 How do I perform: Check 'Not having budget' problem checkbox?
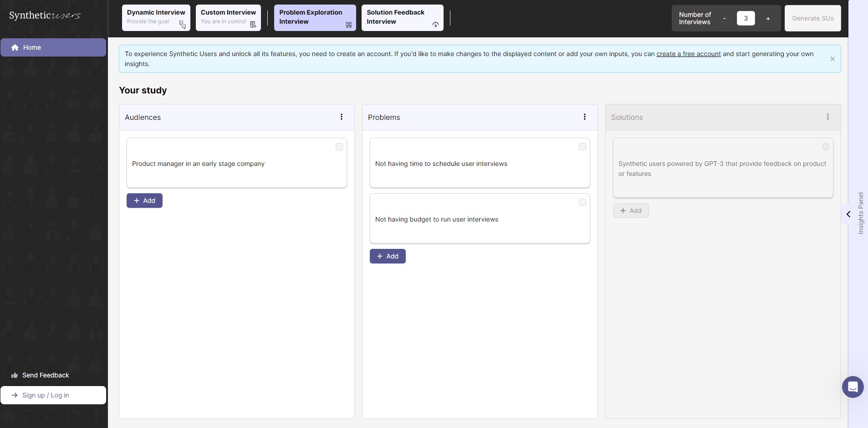(x=582, y=202)
